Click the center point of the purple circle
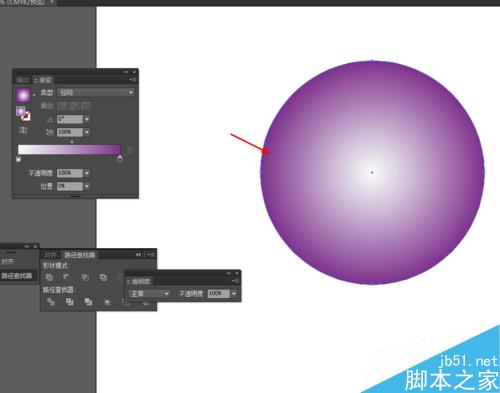Viewport: 500px width, 393px height. pyautogui.click(x=372, y=172)
